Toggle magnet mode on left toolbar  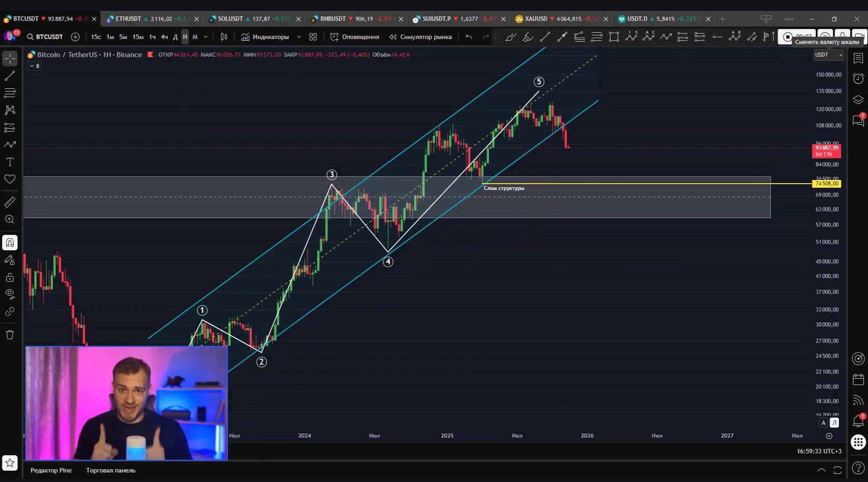pyautogui.click(x=10, y=243)
